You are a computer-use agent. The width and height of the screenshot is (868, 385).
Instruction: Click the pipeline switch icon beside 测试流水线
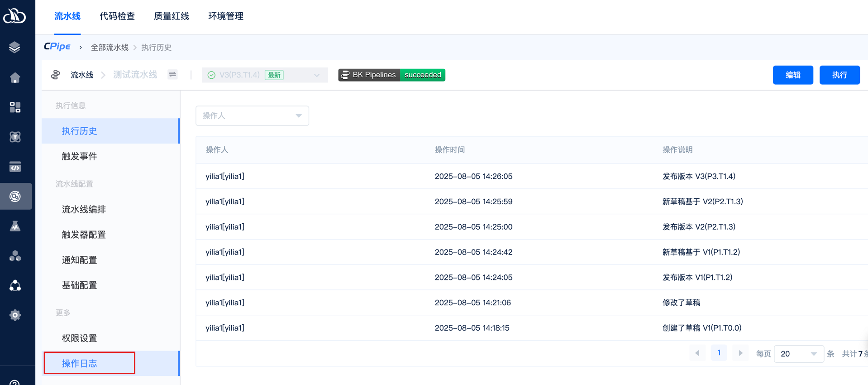pos(172,75)
